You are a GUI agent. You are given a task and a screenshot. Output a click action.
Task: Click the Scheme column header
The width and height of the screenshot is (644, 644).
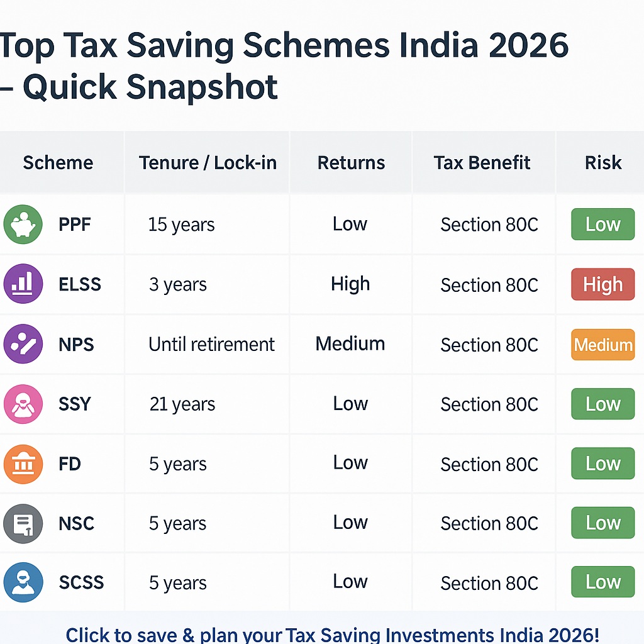coord(58,163)
